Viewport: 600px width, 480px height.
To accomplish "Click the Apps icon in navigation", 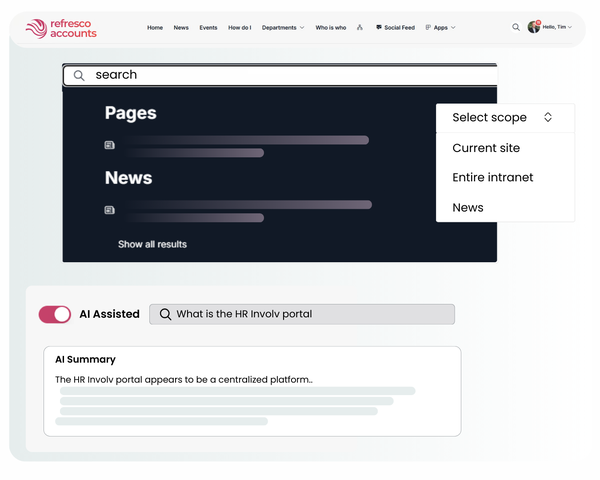I will [428, 27].
